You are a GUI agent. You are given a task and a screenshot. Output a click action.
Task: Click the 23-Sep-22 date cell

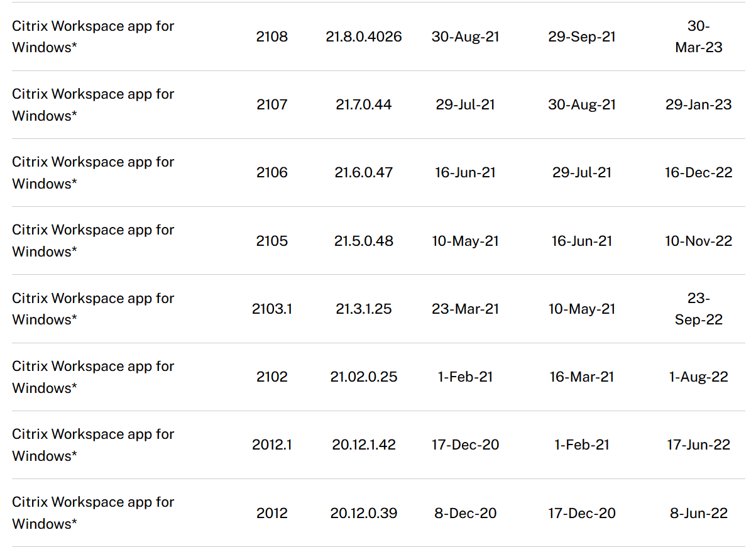click(x=699, y=309)
